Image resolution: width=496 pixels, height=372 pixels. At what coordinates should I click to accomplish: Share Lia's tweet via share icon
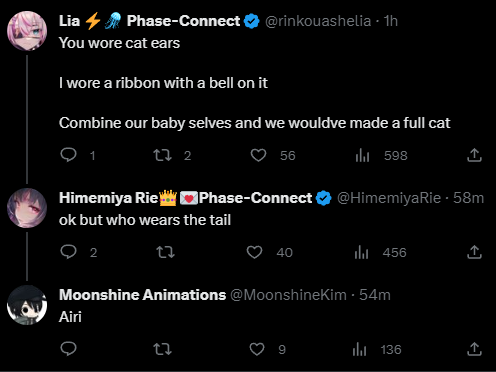tap(474, 155)
